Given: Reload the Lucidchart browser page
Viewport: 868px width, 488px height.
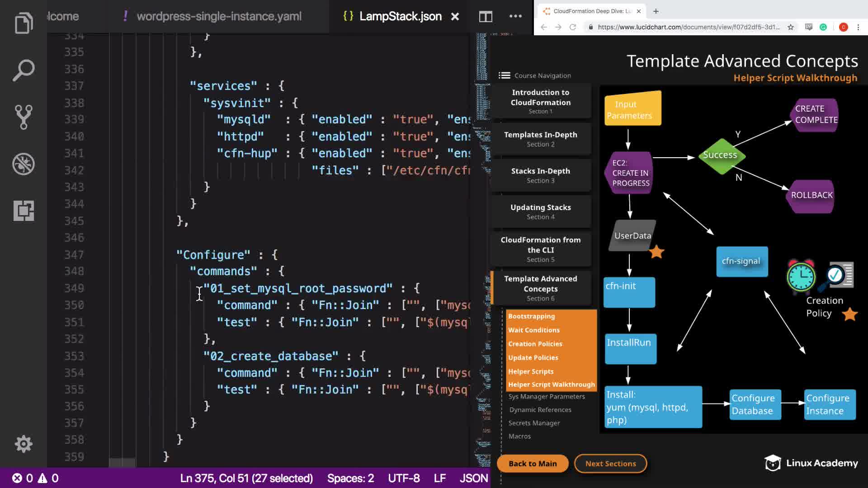Looking at the screenshot, I should [x=573, y=27].
